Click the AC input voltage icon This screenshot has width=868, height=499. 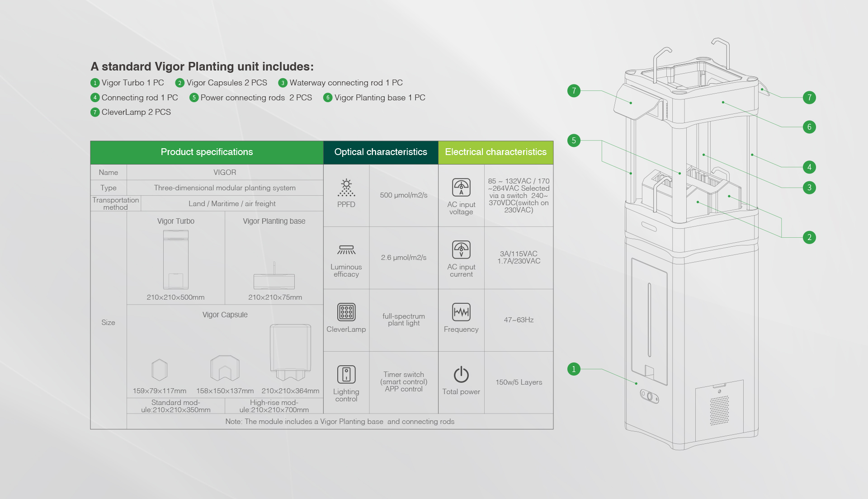[461, 187]
